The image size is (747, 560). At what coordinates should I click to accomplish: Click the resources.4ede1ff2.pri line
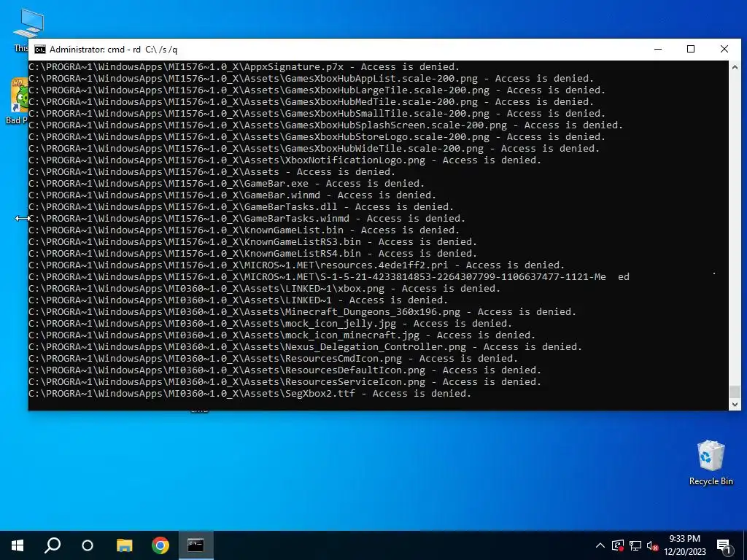[x=296, y=265]
